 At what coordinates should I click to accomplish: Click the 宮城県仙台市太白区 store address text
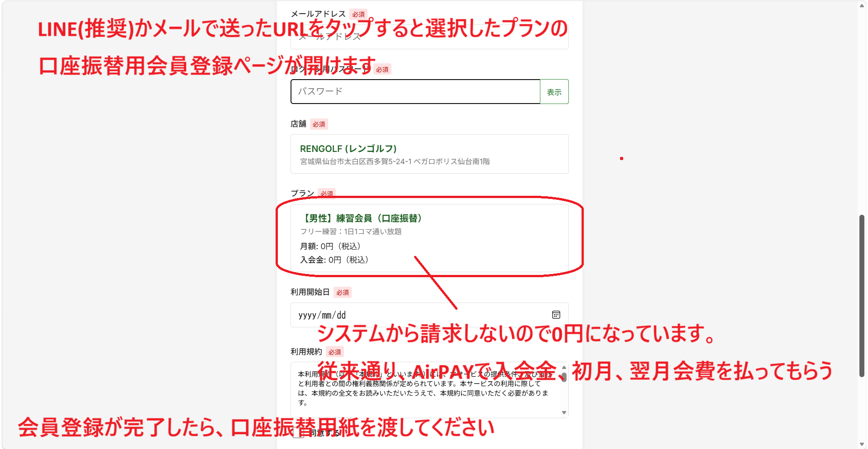(x=395, y=161)
